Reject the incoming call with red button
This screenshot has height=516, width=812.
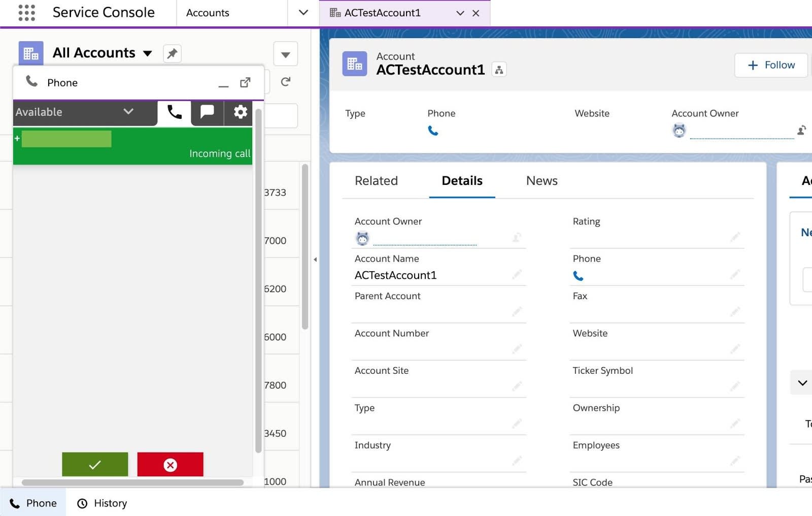pos(170,464)
